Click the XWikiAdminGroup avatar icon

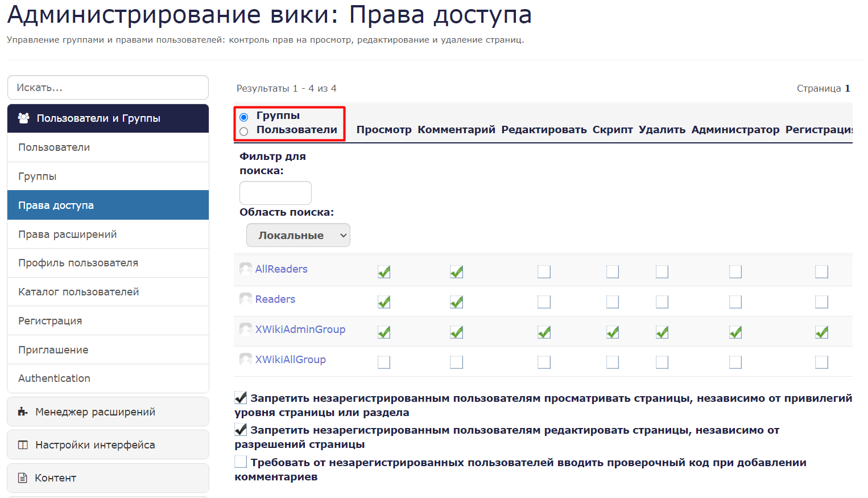point(246,329)
